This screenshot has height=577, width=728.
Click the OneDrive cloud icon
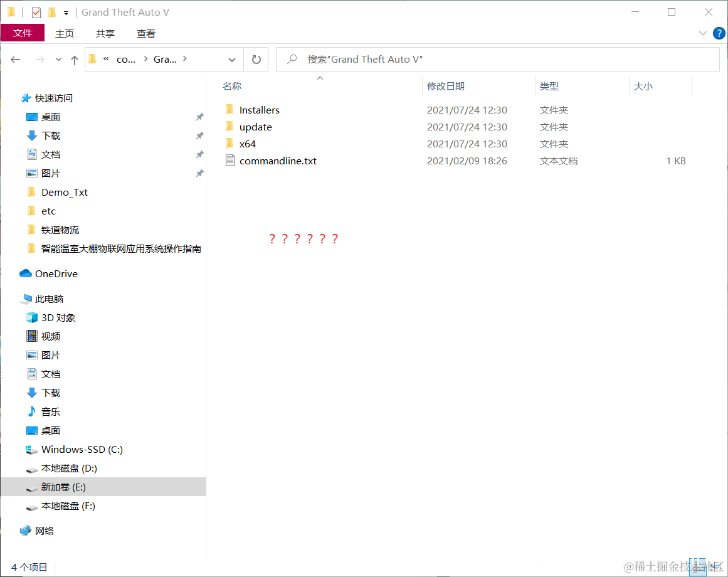coord(26,273)
